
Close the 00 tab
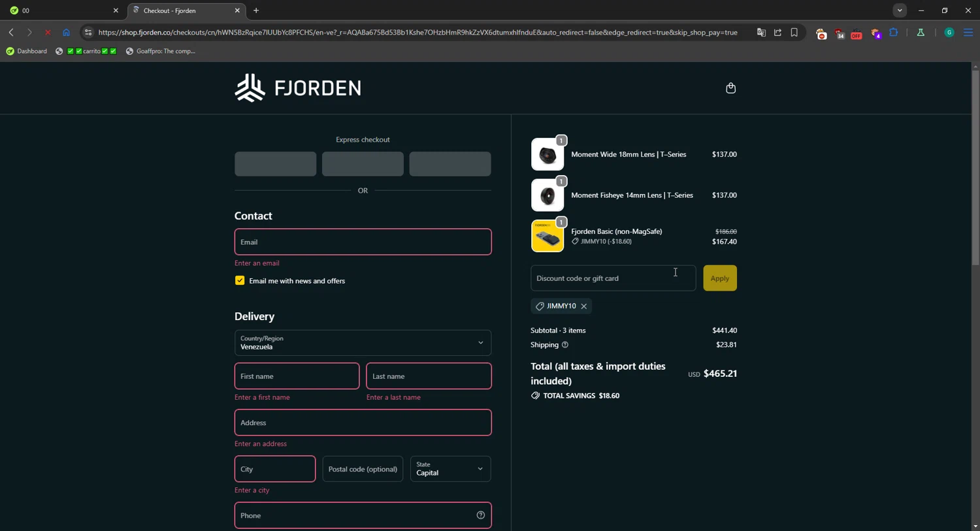click(x=116, y=10)
